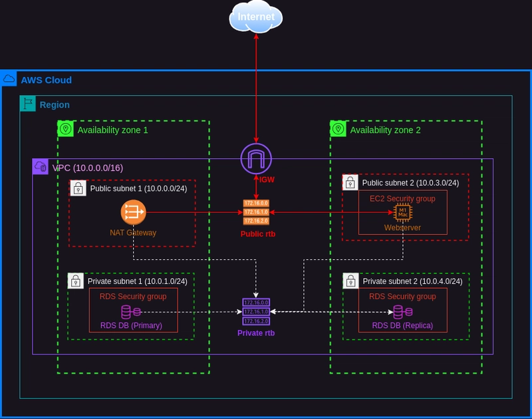Screen dimensions: 532x419
Task: Select the Public rtb route table icon
Action: 256,211
